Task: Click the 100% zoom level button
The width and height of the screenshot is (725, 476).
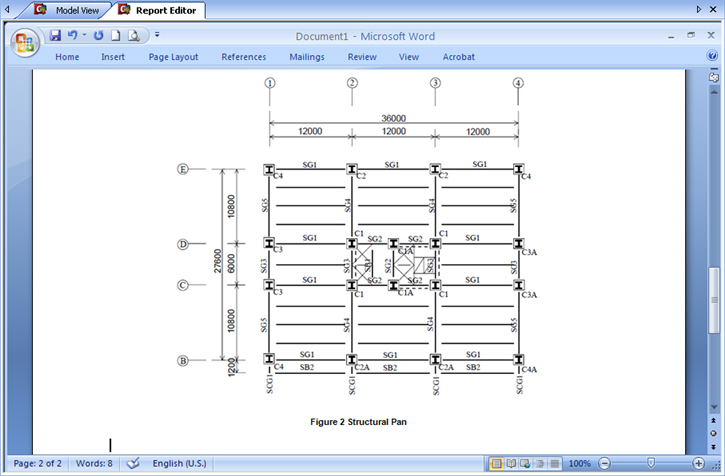Action: [x=579, y=464]
